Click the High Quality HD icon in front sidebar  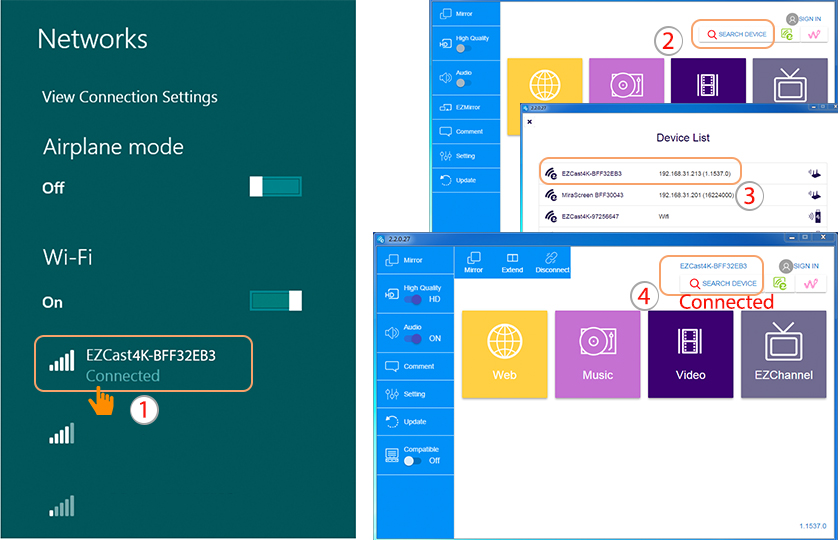pos(392,294)
